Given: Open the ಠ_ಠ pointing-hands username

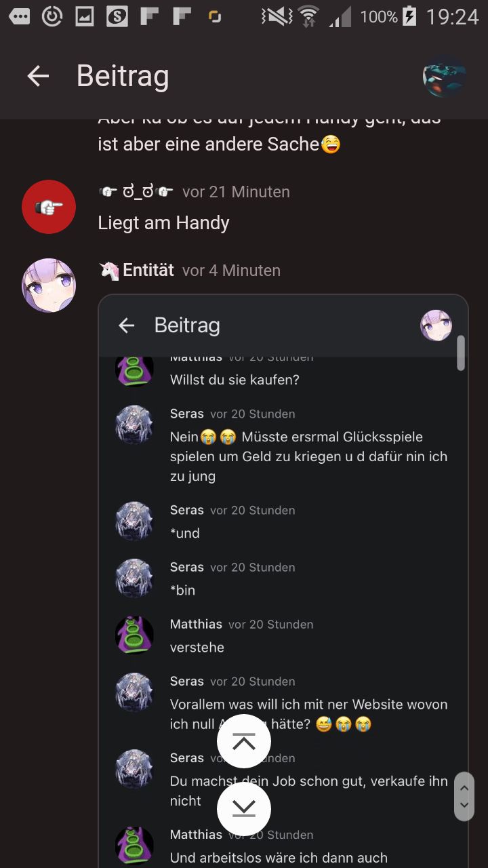Looking at the screenshot, I should 136,192.
